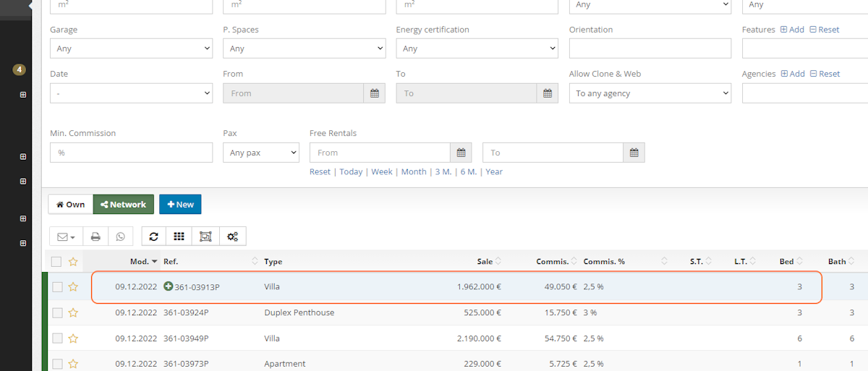
Task: Check the box for 361-03949P row
Action: click(57, 338)
